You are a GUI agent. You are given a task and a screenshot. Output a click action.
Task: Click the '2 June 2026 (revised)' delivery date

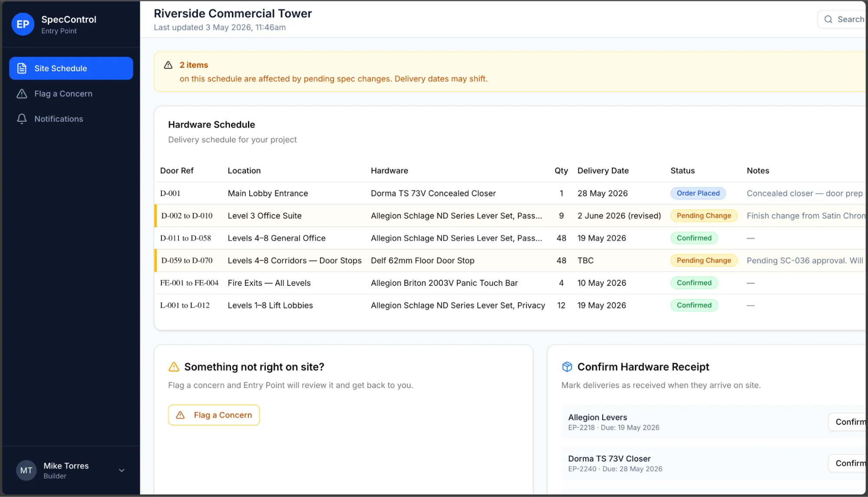[619, 215]
